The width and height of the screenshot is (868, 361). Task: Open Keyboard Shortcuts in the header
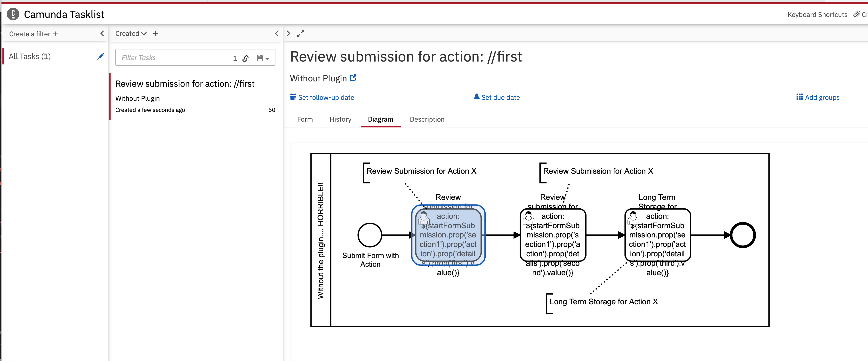817,15
